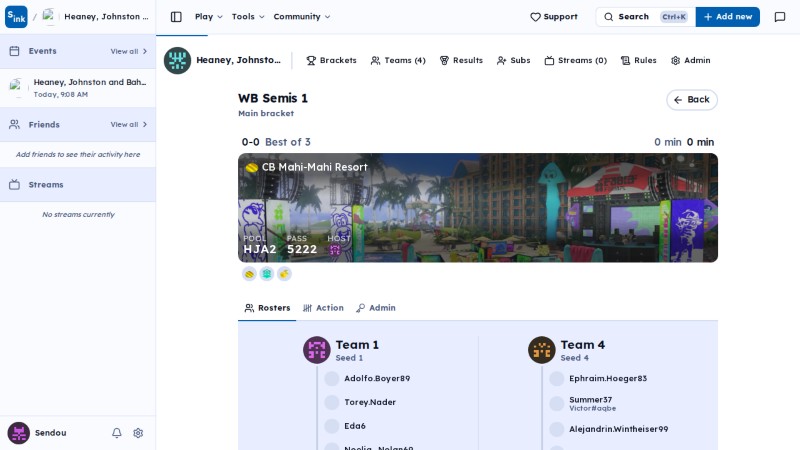Open player Ephraim.Hoeger83
This screenshot has height=450, width=800.
[608, 379]
